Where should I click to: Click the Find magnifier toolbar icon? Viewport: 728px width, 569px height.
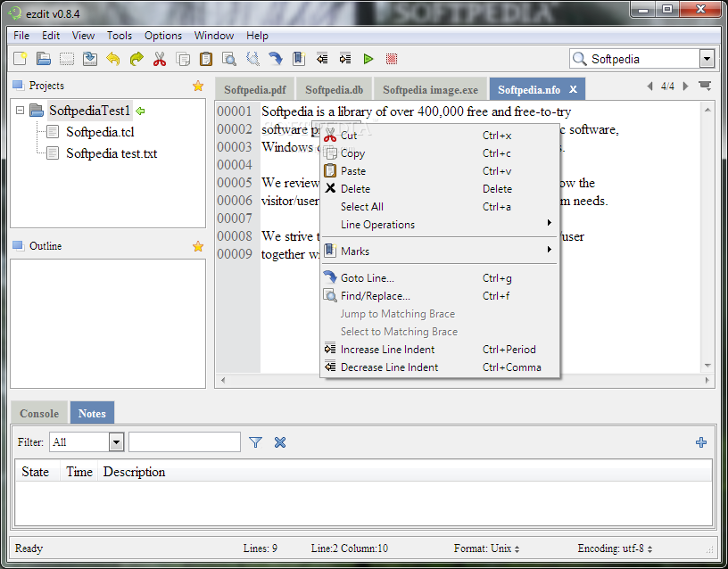tap(229, 59)
